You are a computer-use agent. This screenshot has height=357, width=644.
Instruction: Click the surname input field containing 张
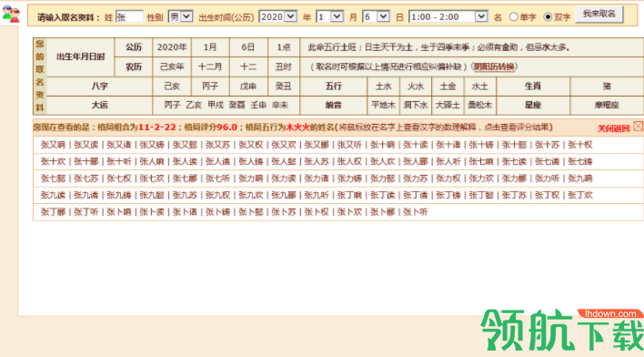point(129,17)
